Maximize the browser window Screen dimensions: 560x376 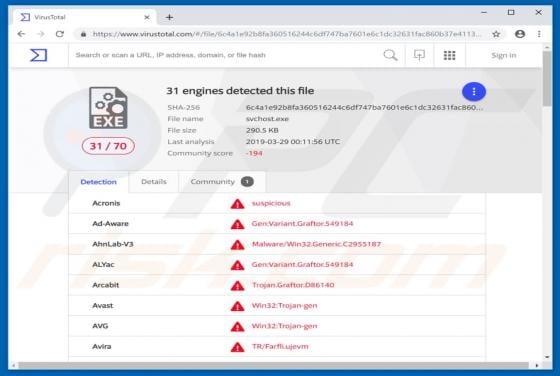click(511, 12)
